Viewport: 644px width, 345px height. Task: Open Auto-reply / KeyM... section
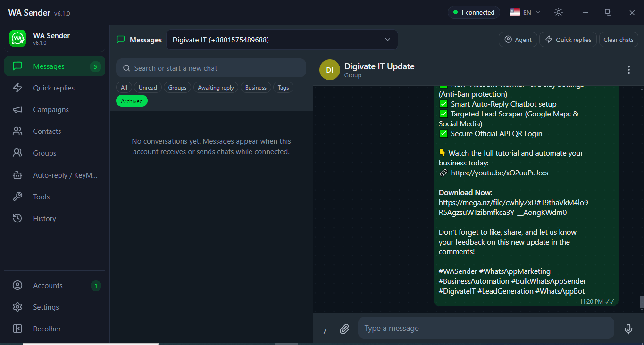point(55,175)
